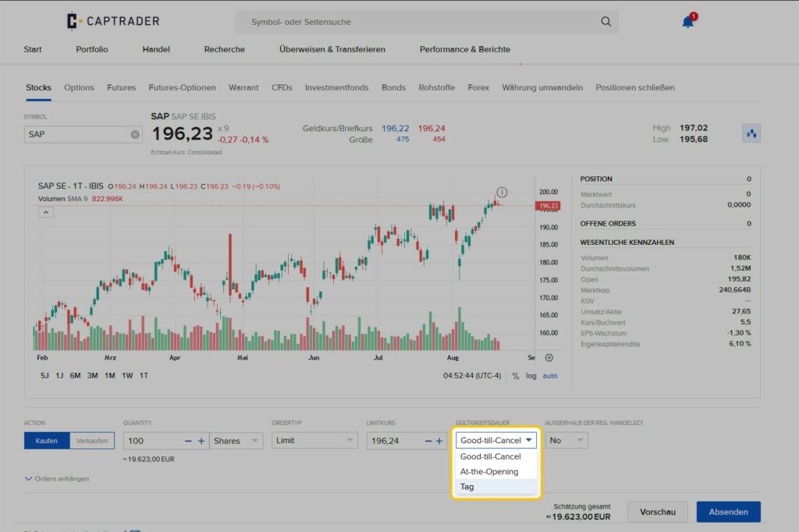799x532 pixels.
Task: Set chart range to 1W
Action: pyautogui.click(x=127, y=375)
